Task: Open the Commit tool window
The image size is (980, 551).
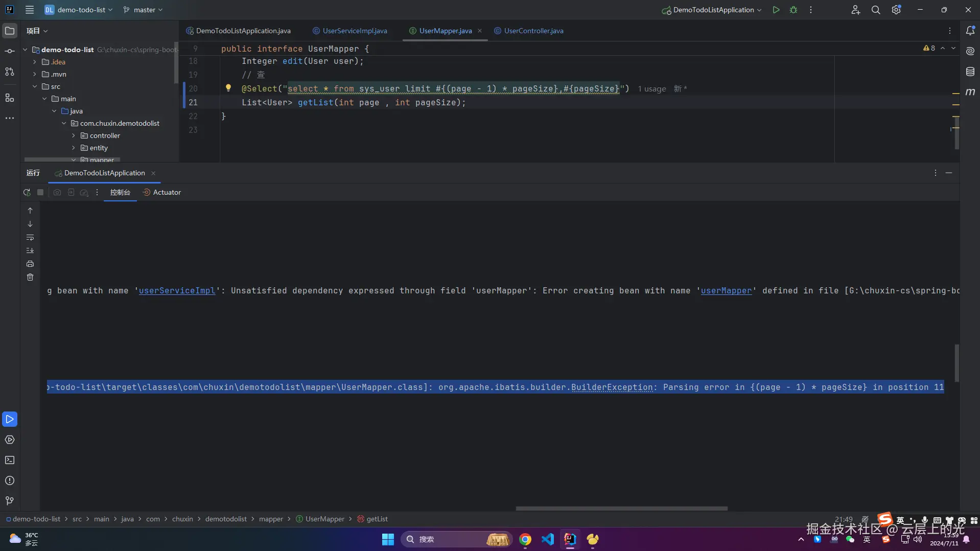Action: click(10, 51)
